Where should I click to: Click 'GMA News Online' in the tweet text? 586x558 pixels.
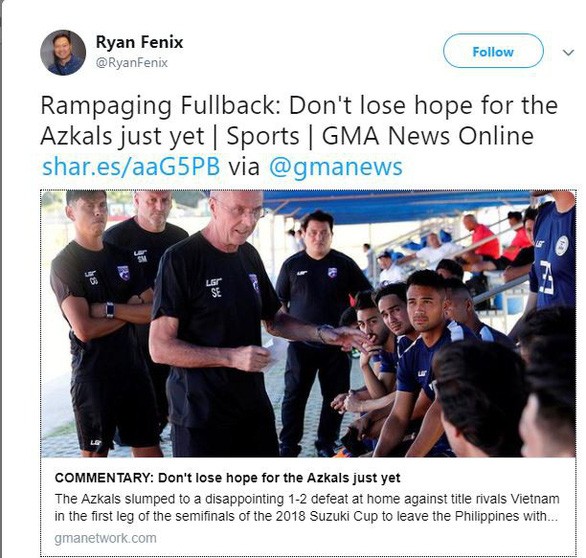[428, 136]
